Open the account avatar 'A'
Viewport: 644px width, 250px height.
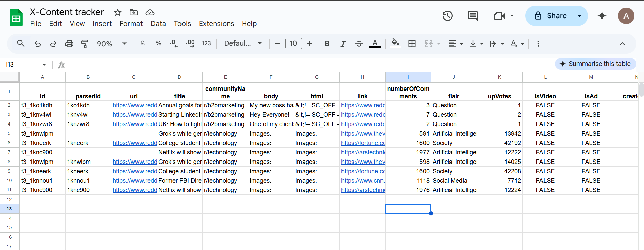[626, 16]
